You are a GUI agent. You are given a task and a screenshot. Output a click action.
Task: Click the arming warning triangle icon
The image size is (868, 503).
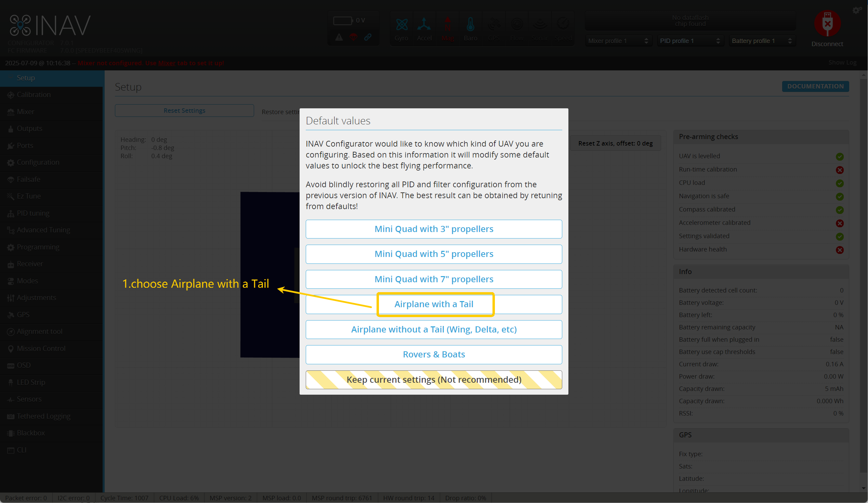click(x=339, y=37)
